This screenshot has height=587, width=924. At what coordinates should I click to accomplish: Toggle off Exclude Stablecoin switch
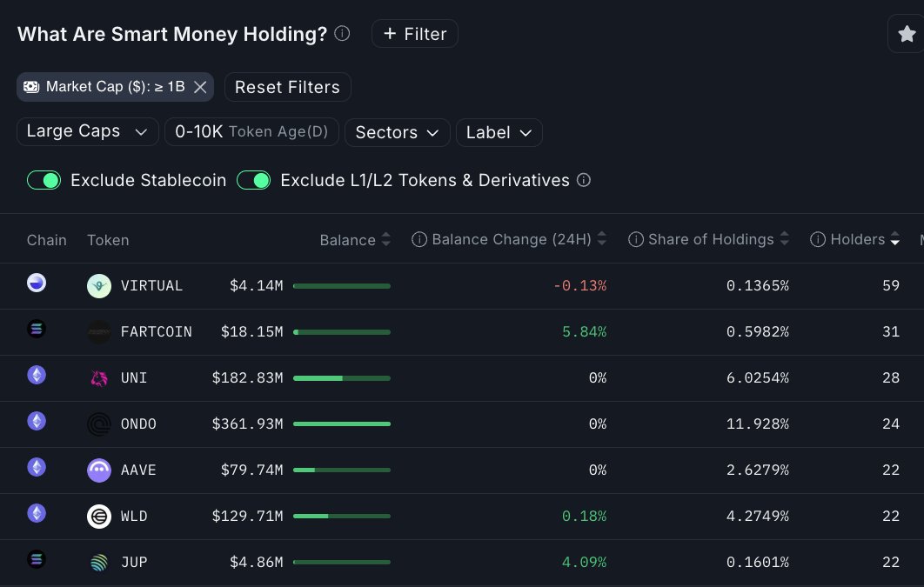tap(44, 180)
